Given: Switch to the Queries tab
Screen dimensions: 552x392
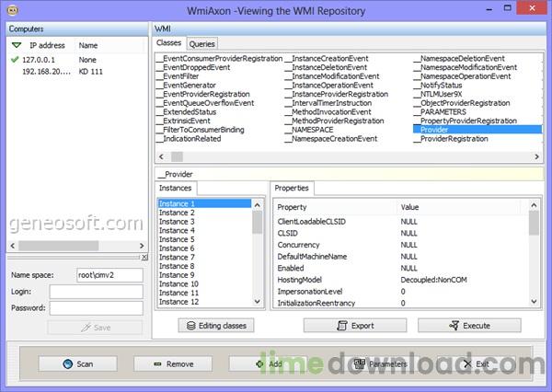Looking at the screenshot, I should 202,44.
